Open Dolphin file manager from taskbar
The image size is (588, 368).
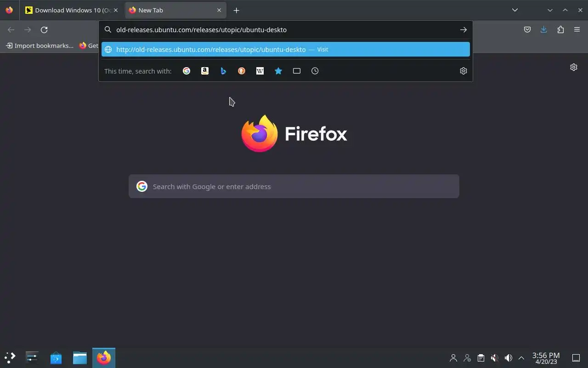point(80,357)
